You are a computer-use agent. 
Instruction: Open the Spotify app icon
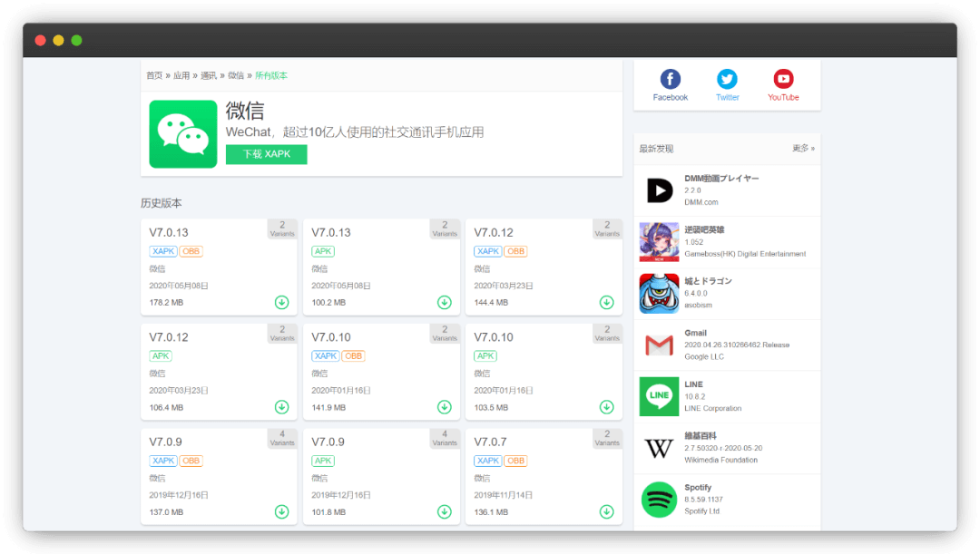tap(659, 499)
